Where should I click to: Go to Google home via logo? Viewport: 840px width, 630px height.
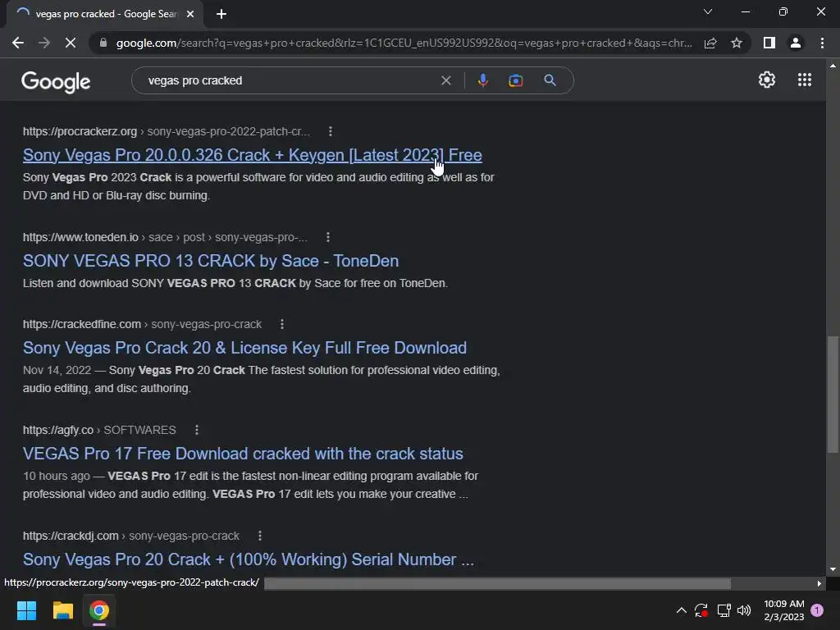point(56,82)
